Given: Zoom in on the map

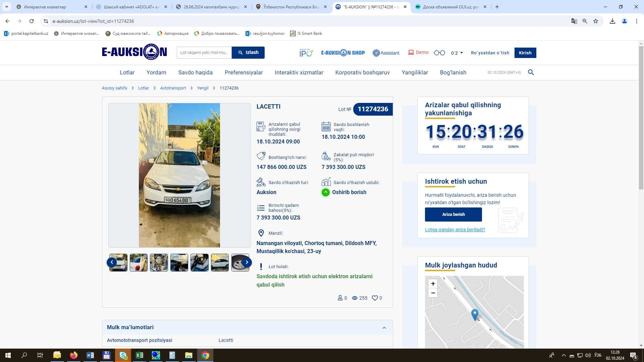Looking at the screenshot, I should 433,284.
